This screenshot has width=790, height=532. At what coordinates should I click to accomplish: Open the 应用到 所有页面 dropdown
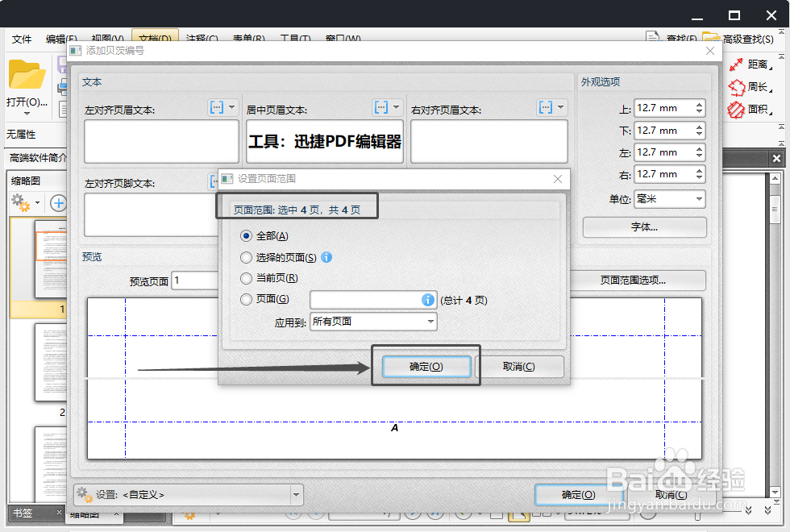pyautogui.click(x=372, y=322)
